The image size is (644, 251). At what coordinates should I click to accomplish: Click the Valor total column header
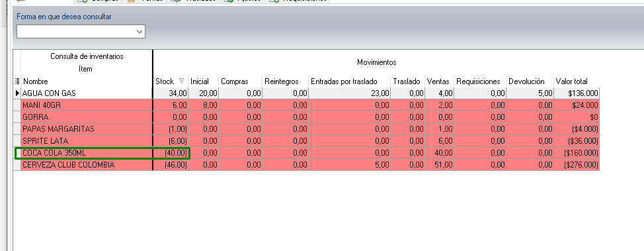click(577, 81)
